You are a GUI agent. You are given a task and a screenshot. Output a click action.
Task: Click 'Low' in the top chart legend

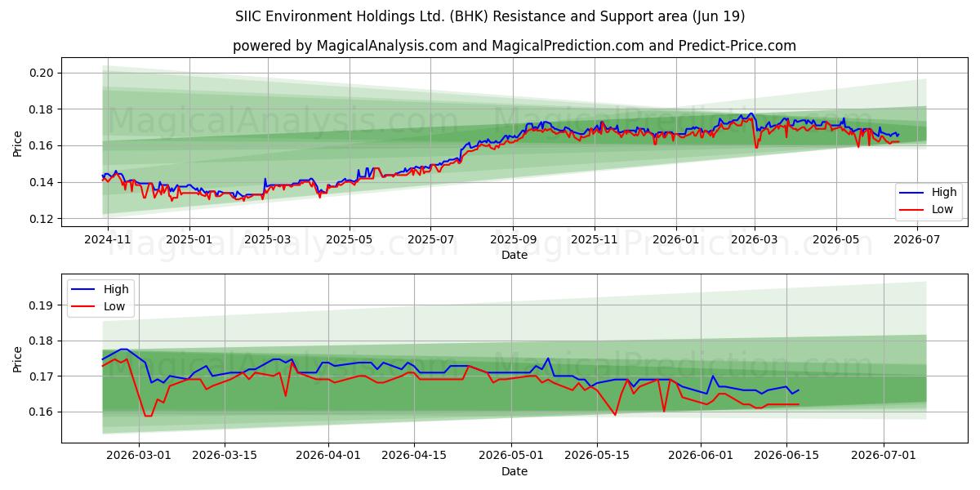pos(942,210)
